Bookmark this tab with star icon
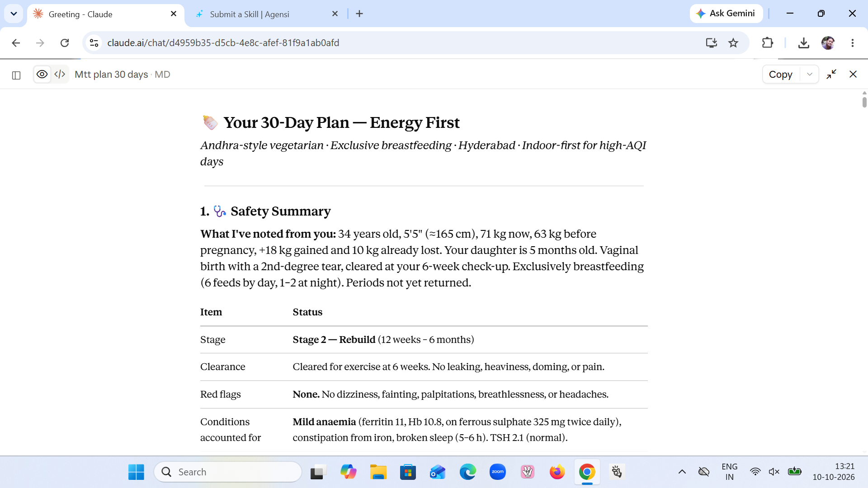This screenshot has height=488, width=868. point(733,43)
